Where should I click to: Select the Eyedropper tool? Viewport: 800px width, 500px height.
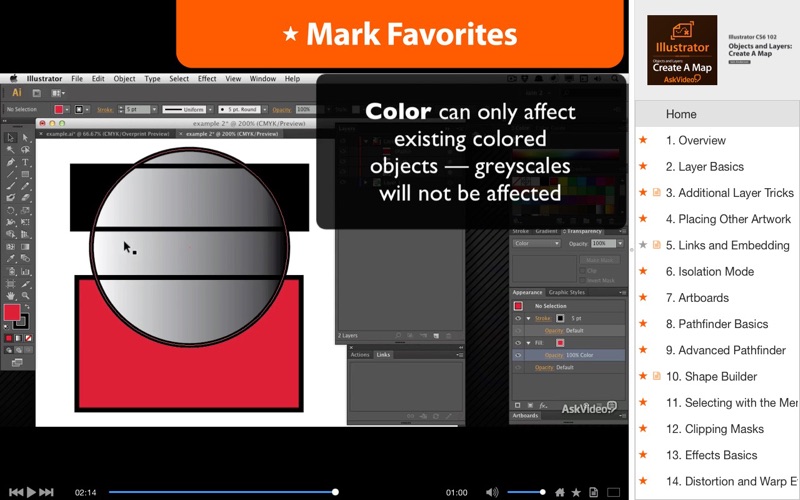(x=10, y=259)
